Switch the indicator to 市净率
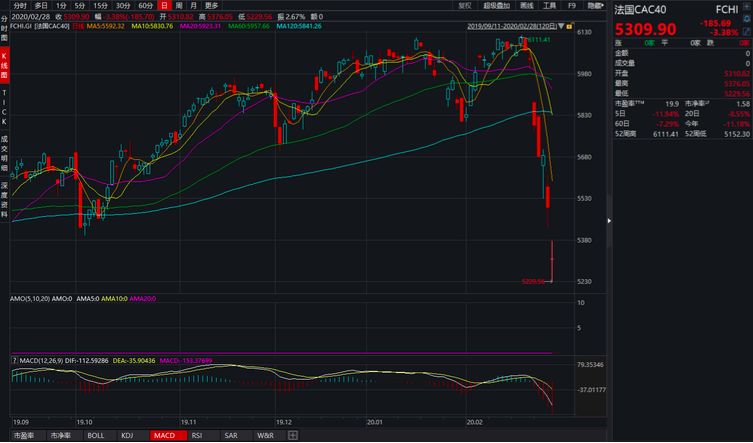753x443 pixels. point(61,435)
